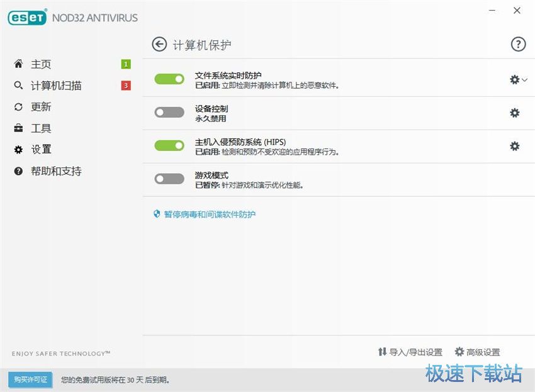Click the 主机入侵预防系统 (HIPS) title text
The image size is (535, 392).
pos(240,142)
